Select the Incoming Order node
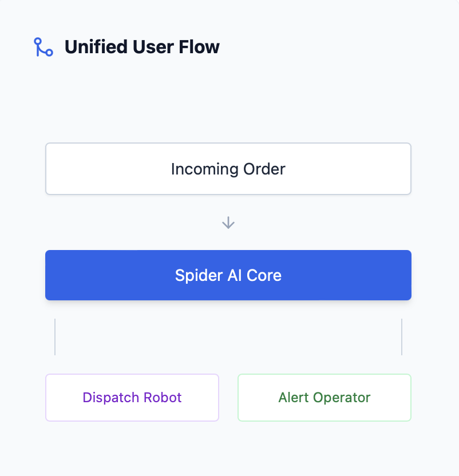The height and width of the screenshot is (476, 459). (228, 169)
